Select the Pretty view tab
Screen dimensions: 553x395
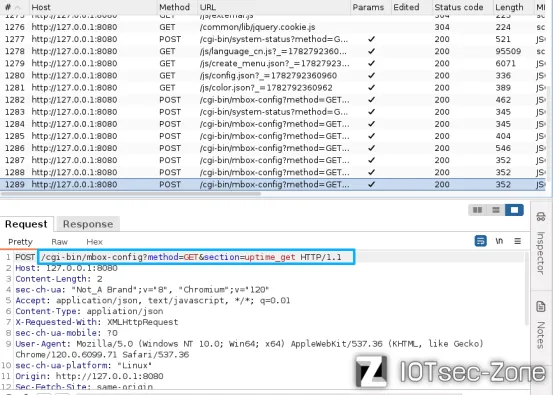(20, 242)
